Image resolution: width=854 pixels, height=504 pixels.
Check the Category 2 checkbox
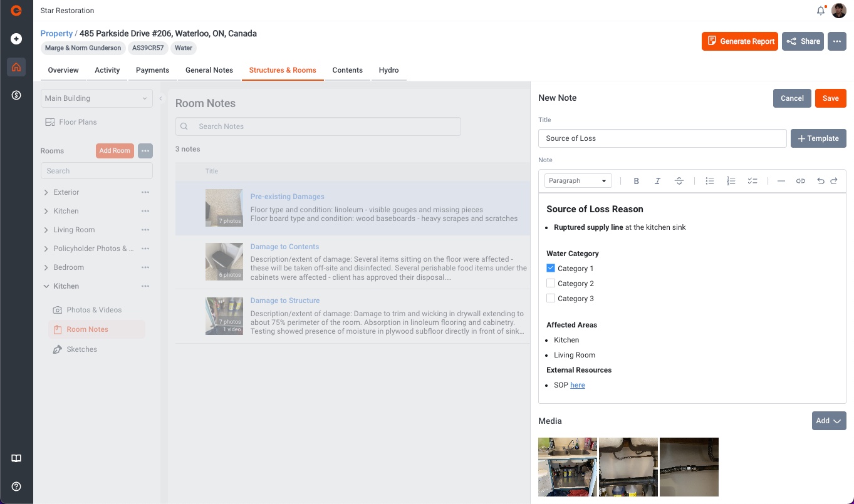click(551, 283)
